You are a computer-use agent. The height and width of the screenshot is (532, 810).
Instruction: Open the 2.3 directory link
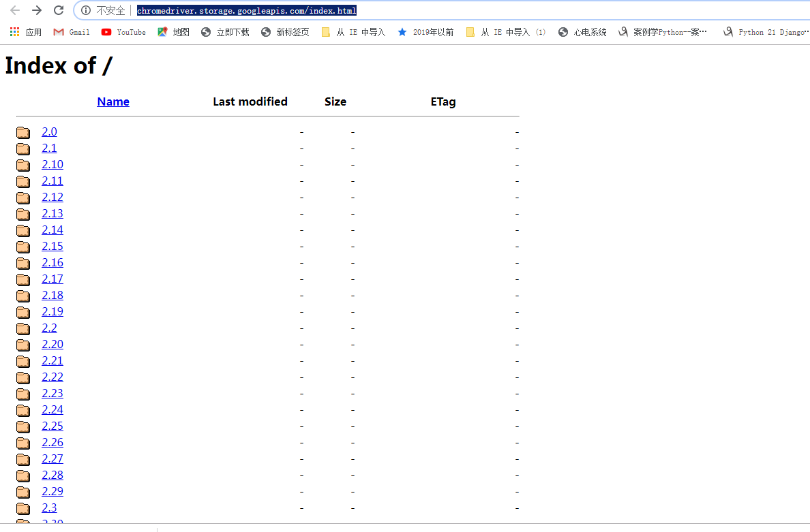coord(49,507)
